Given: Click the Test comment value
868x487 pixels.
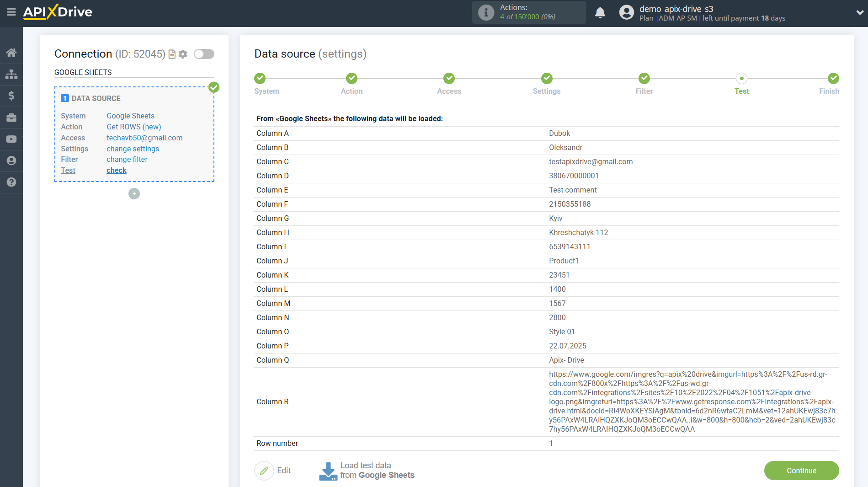Looking at the screenshot, I should click(x=573, y=190).
